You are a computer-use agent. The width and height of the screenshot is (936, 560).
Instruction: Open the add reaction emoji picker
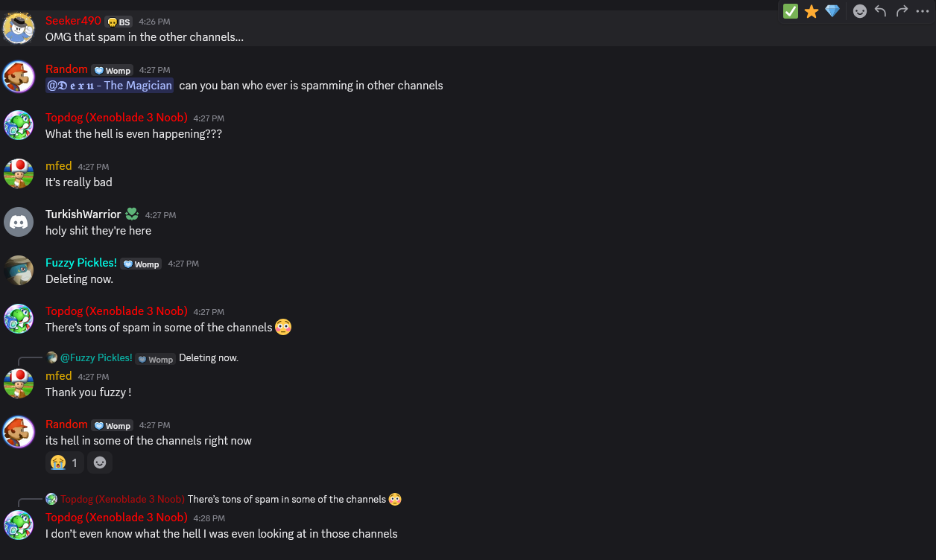pyautogui.click(x=860, y=11)
